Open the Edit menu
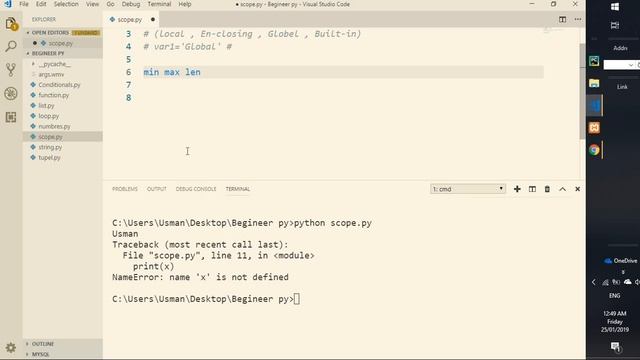Image resolution: width=640 pixels, height=360 pixels. pyautogui.click(x=41, y=4)
